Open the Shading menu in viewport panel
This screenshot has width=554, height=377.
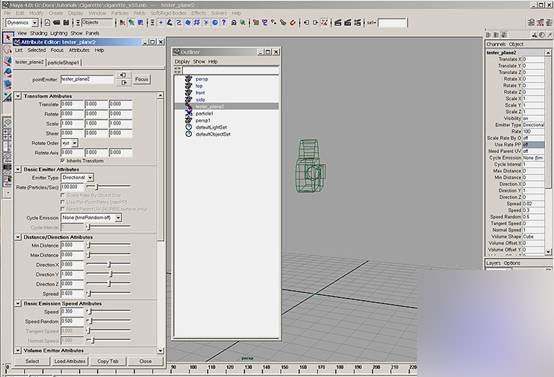tap(38, 33)
